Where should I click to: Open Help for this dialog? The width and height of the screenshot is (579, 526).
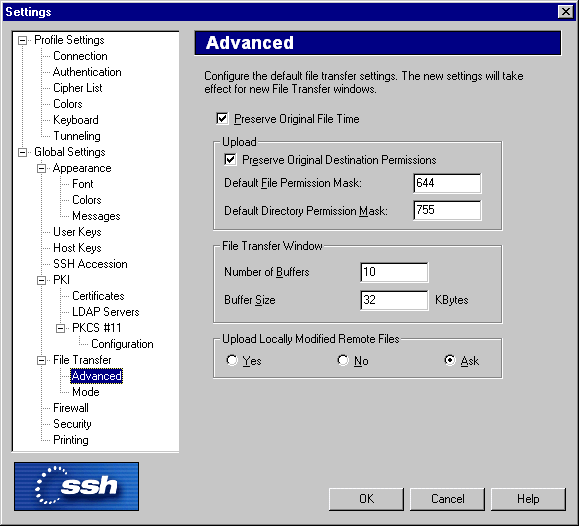tap(528, 499)
